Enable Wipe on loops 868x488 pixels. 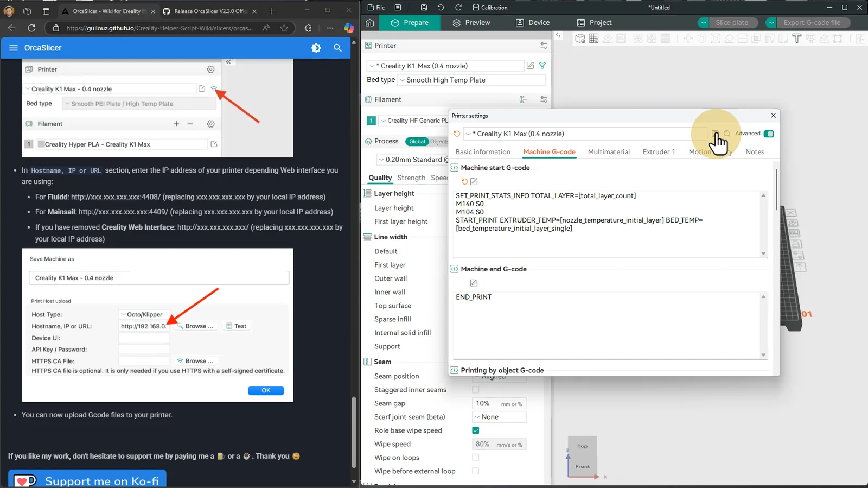[x=476, y=458]
